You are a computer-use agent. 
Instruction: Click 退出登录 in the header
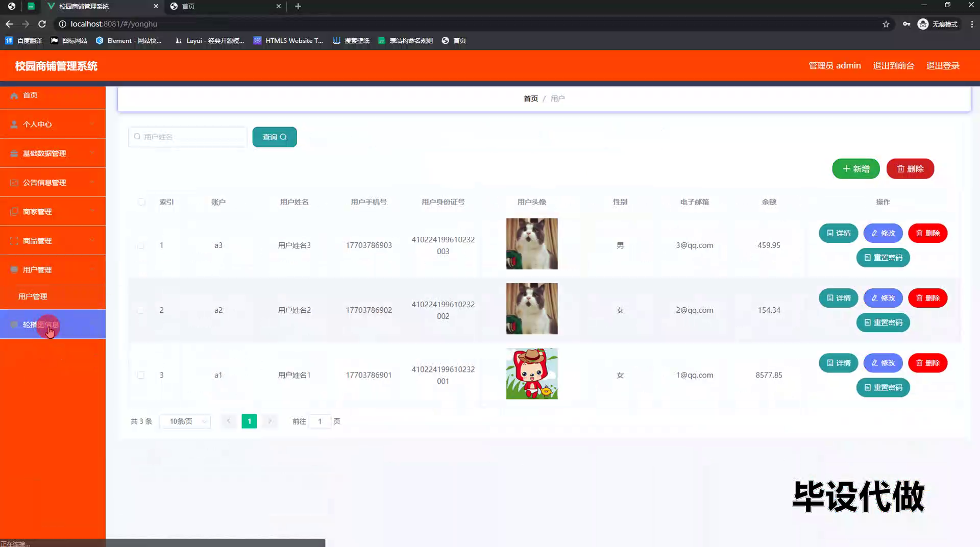(x=943, y=66)
